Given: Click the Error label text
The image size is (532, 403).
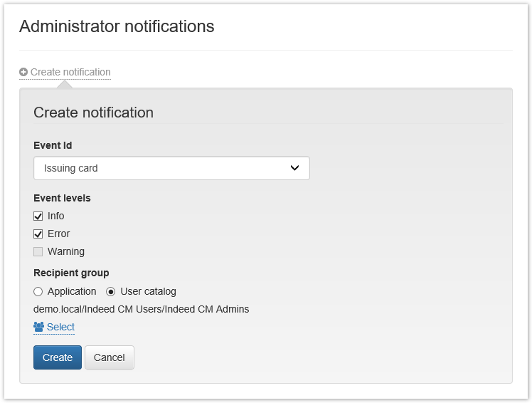Looking at the screenshot, I should 59,234.
